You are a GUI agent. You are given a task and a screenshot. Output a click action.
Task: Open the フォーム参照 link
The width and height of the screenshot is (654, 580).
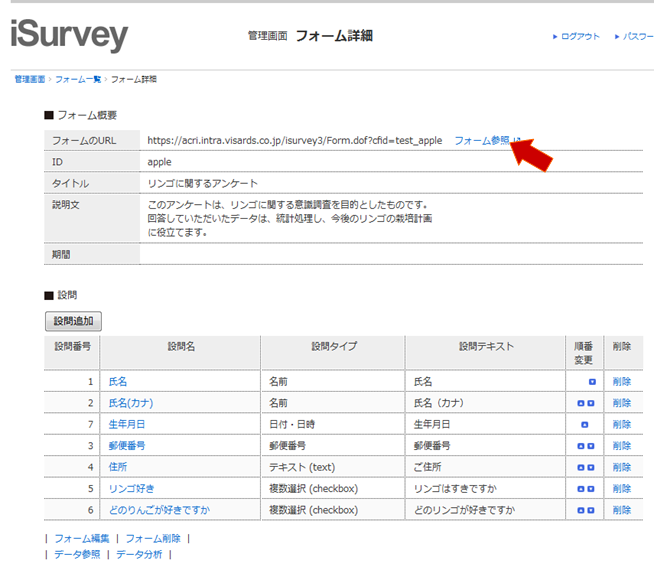tap(482, 141)
